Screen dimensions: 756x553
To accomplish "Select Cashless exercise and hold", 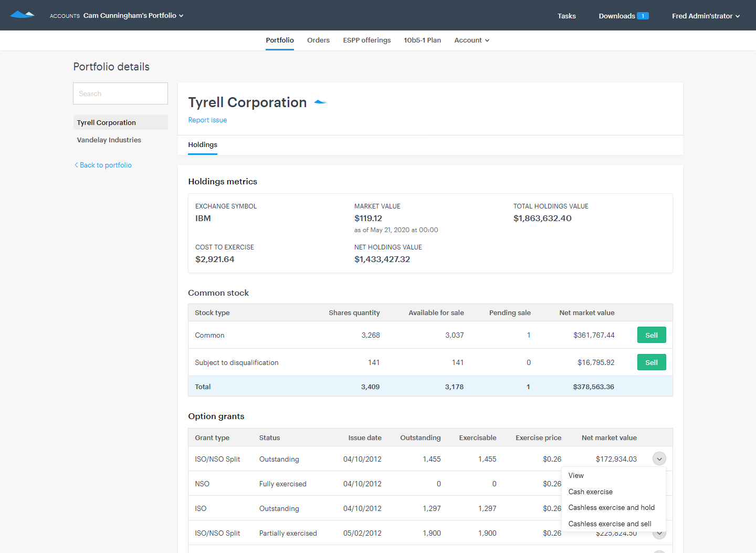I will (614, 507).
